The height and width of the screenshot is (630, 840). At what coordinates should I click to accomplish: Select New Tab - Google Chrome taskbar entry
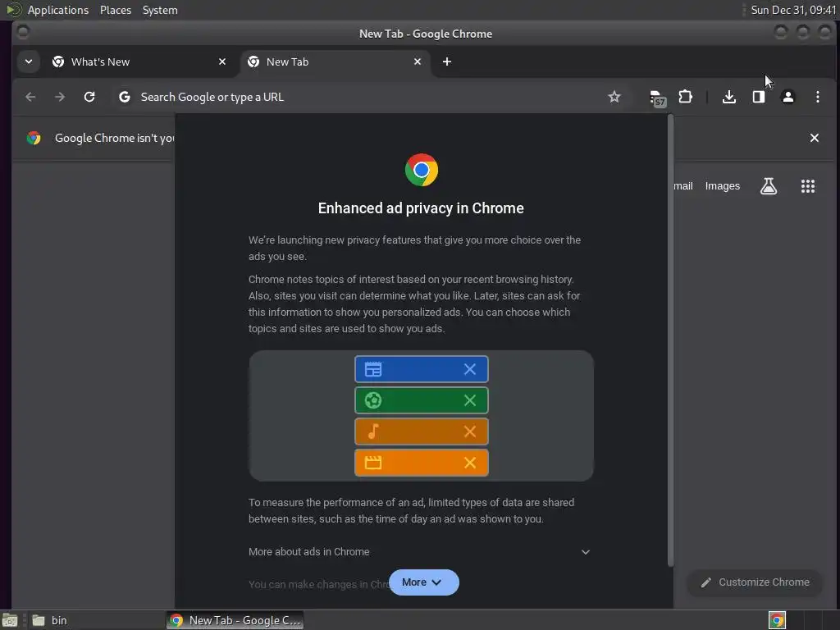pyautogui.click(x=235, y=620)
